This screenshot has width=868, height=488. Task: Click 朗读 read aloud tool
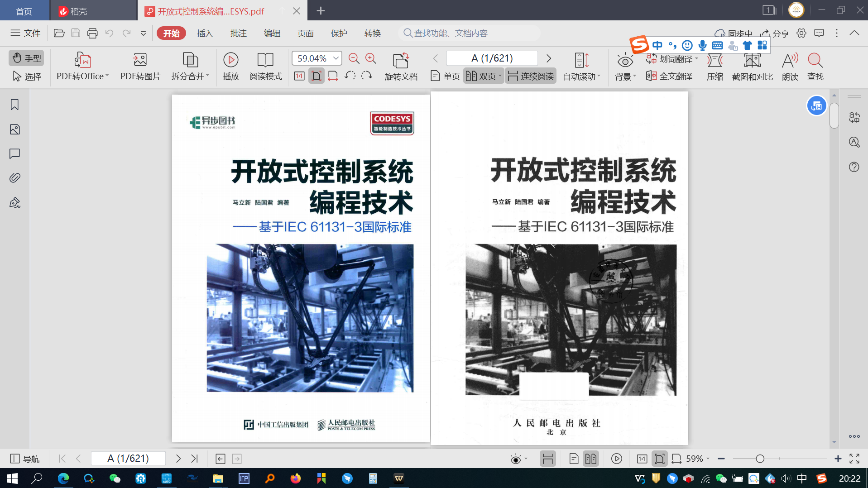pos(790,67)
